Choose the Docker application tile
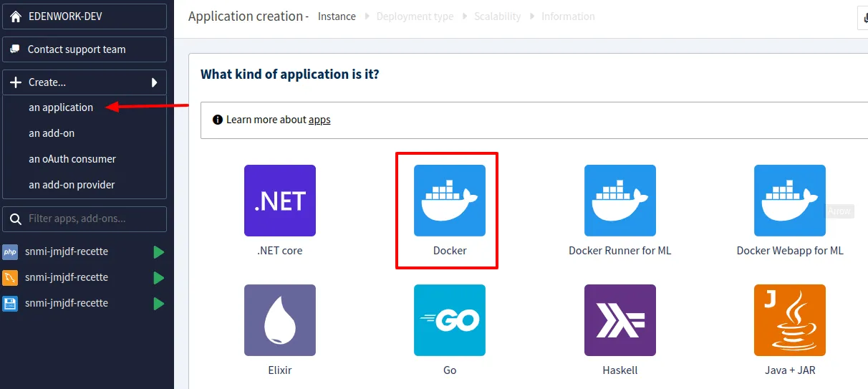This screenshot has height=389, width=868. [450, 201]
